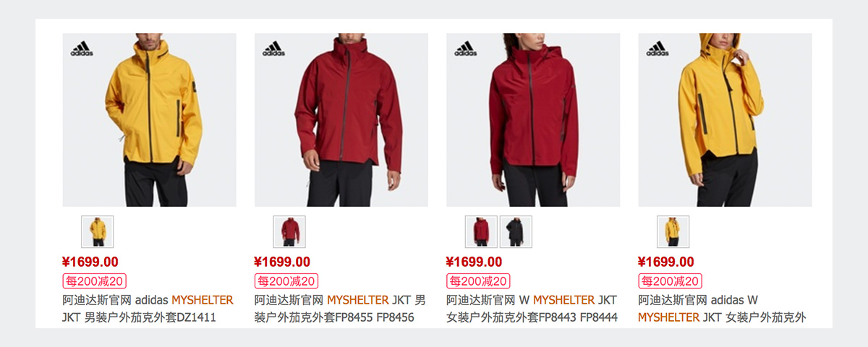
Task: Click adidas logo on red women's jacket image
Action: coord(465,48)
